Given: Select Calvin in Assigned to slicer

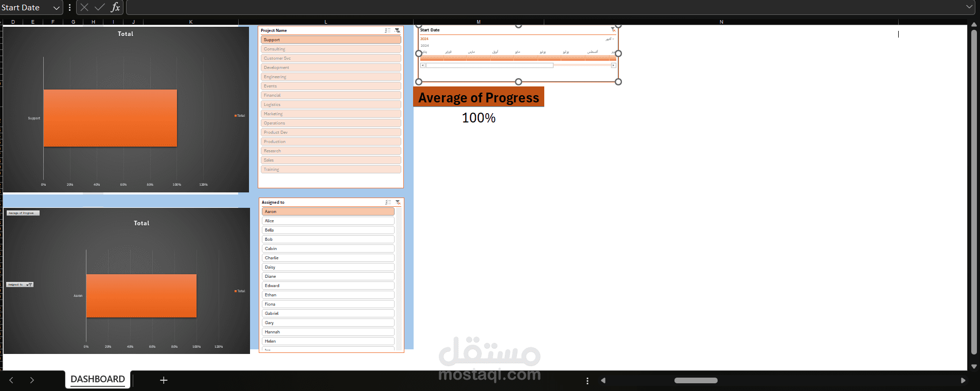Looking at the screenshot, I should (328, 248).
